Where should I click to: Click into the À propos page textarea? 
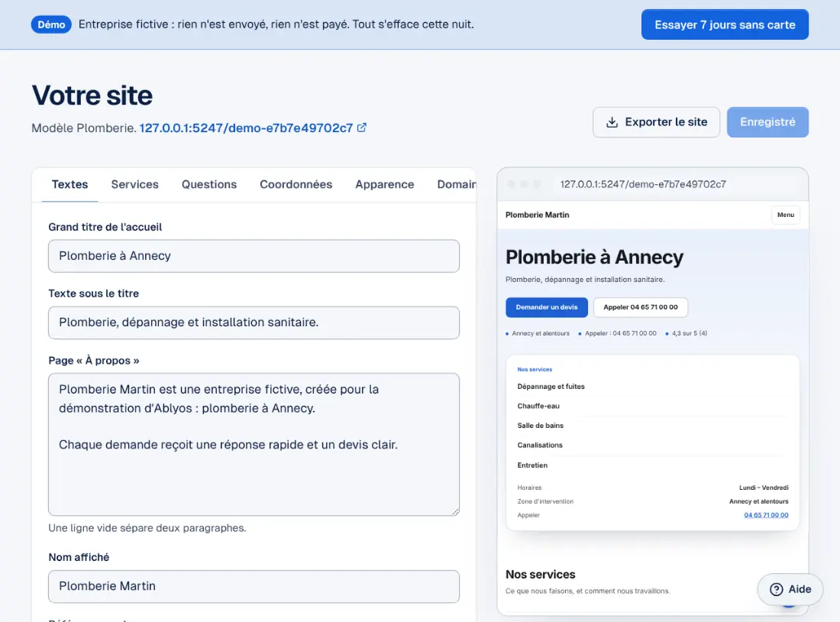click(254, 445)
